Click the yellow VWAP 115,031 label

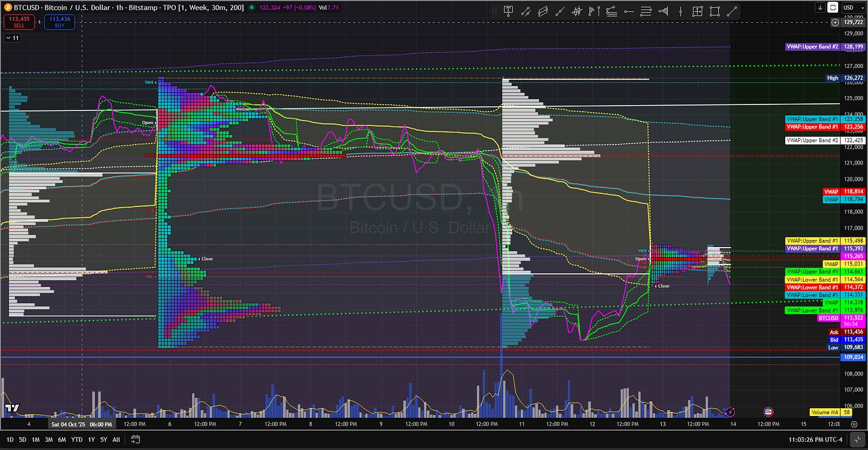(844, 264)
